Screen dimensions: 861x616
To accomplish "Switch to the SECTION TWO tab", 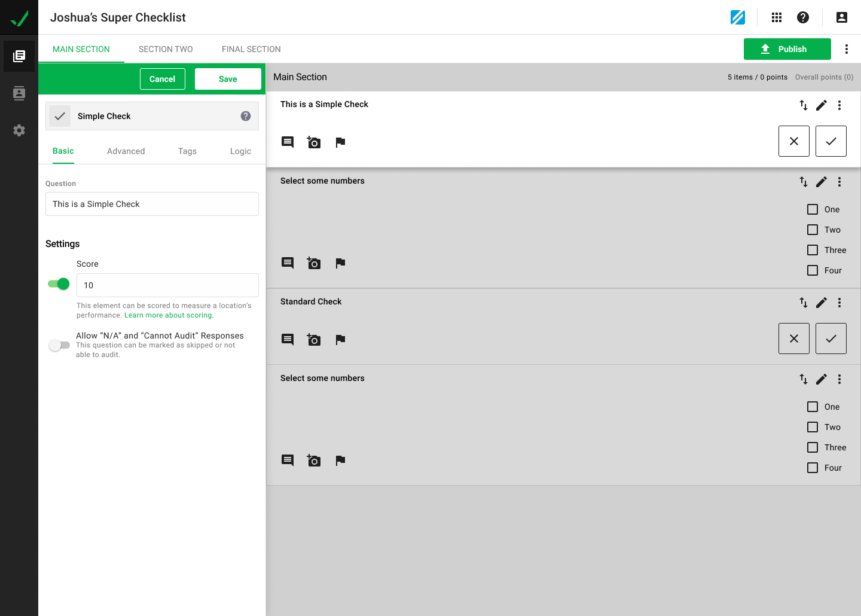I will point(166,49).
